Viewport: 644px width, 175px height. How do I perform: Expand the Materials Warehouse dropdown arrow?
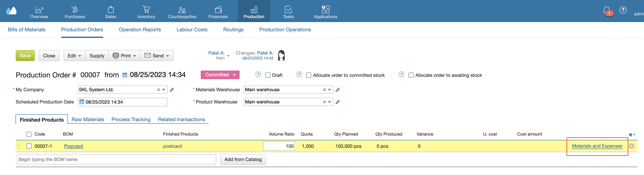click(x=330, y=90)
